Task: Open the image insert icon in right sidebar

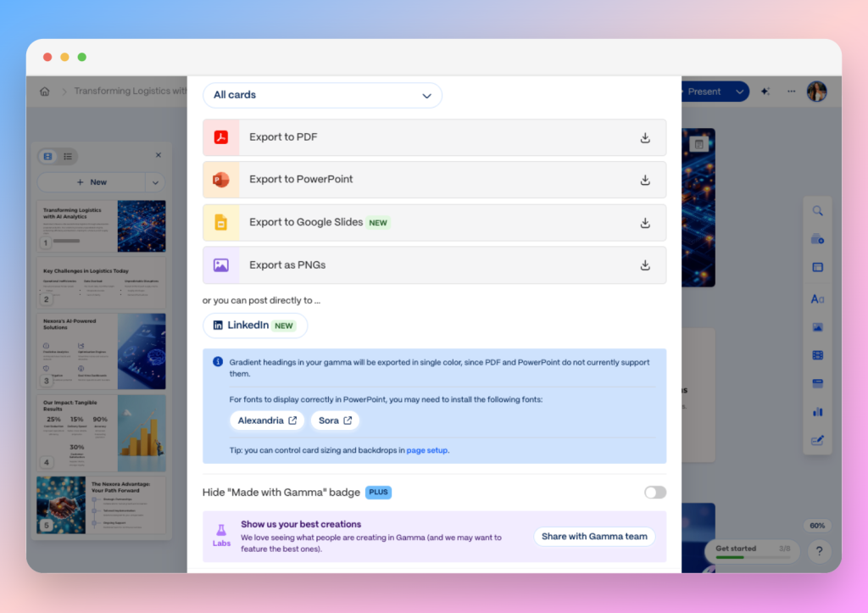Action: [x=818, y=327]
